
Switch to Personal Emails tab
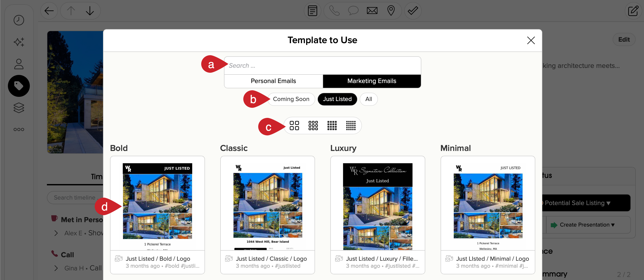point(273,81)
